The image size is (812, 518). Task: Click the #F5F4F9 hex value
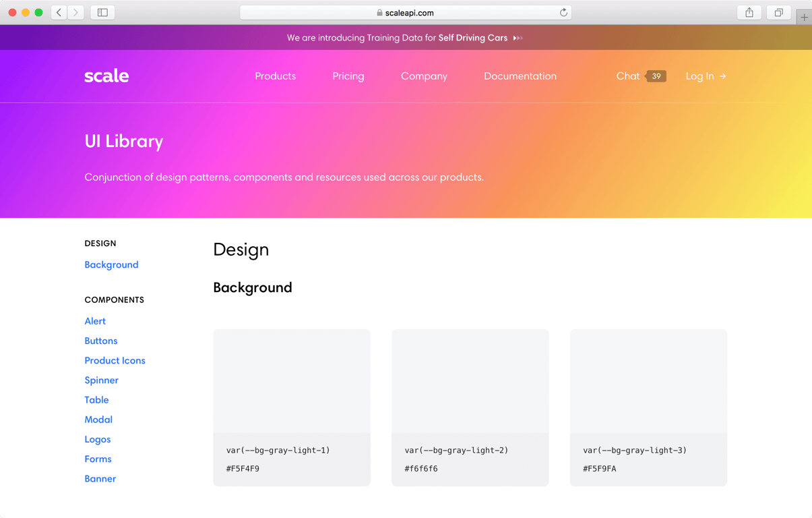(x=243, y=468)
